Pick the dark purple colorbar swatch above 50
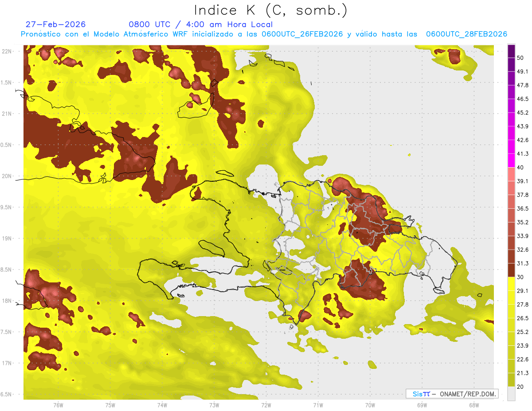532x411 pixels. (x=512, y=51)
